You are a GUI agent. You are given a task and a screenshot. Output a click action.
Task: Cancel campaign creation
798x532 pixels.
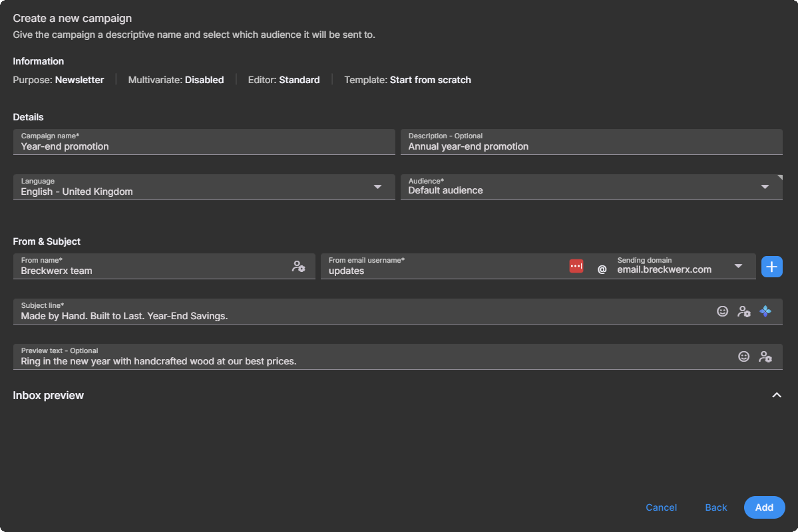click(661, 507)
